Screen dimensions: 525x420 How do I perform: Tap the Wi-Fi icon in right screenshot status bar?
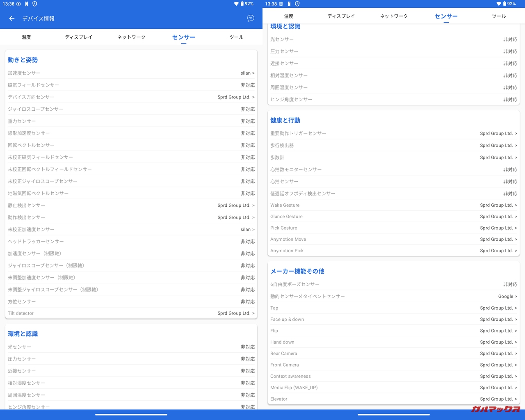pos(499,4)
